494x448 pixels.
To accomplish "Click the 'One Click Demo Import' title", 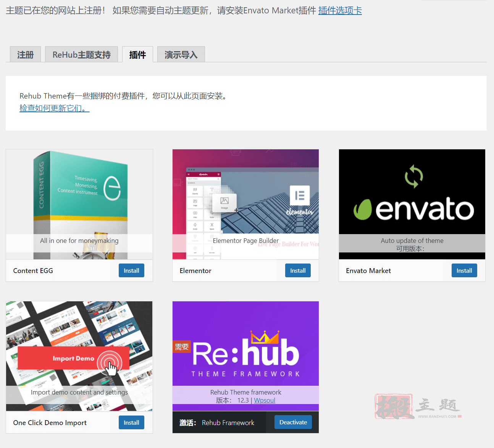I will 50,423.
